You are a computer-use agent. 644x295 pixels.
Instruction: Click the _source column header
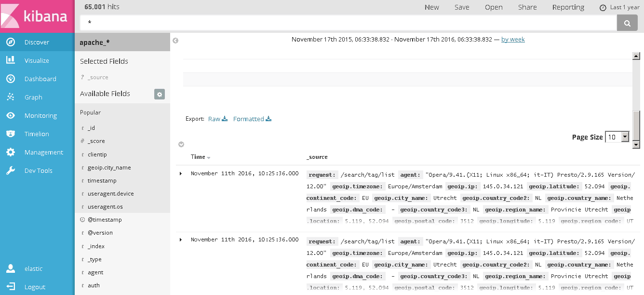click(x=317, y=157)
